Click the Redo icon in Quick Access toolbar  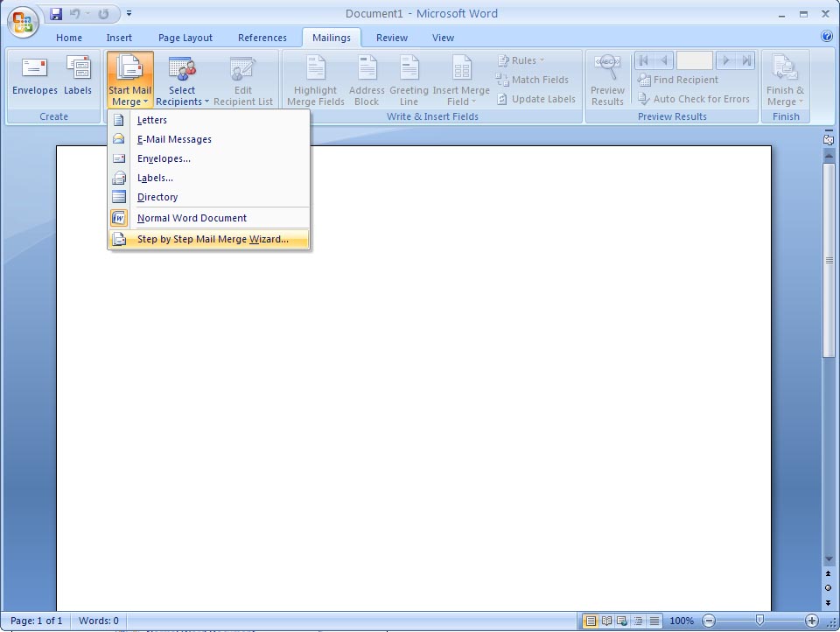103,14
